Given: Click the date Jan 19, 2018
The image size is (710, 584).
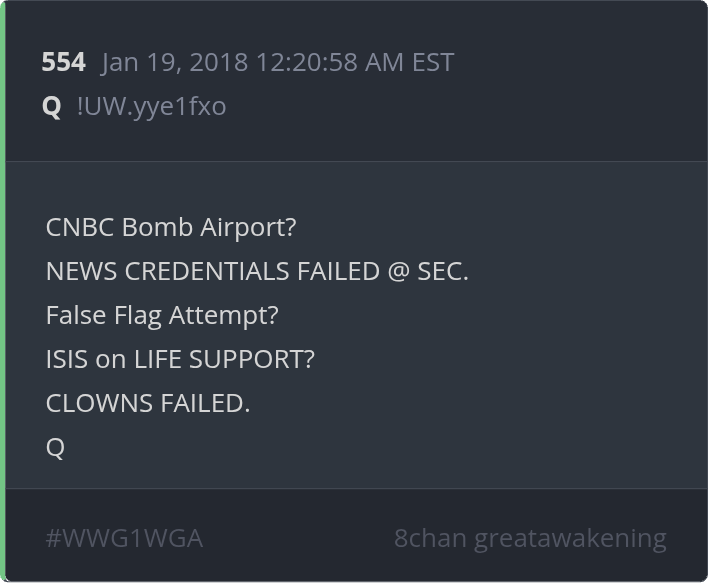Looking at the screenshot, I should [x=175, y=62].
